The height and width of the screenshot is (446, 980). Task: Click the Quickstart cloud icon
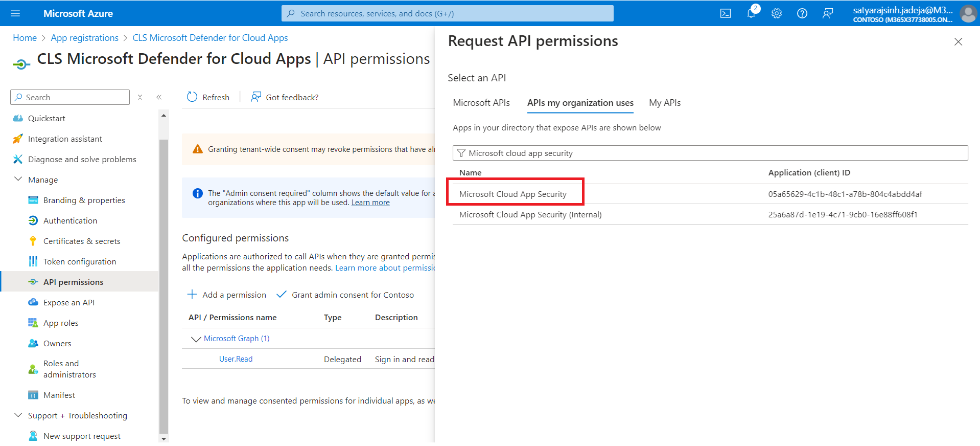pyautogui.click(x=18, y=118)
